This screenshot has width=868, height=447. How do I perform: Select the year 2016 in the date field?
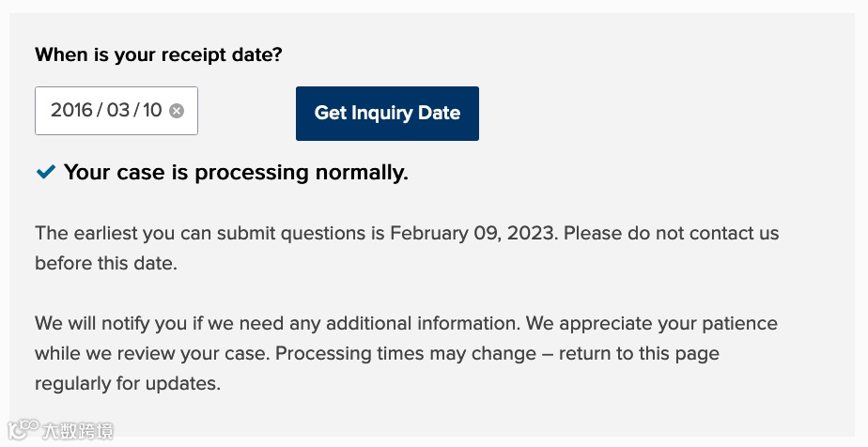(x=71, y=111)
